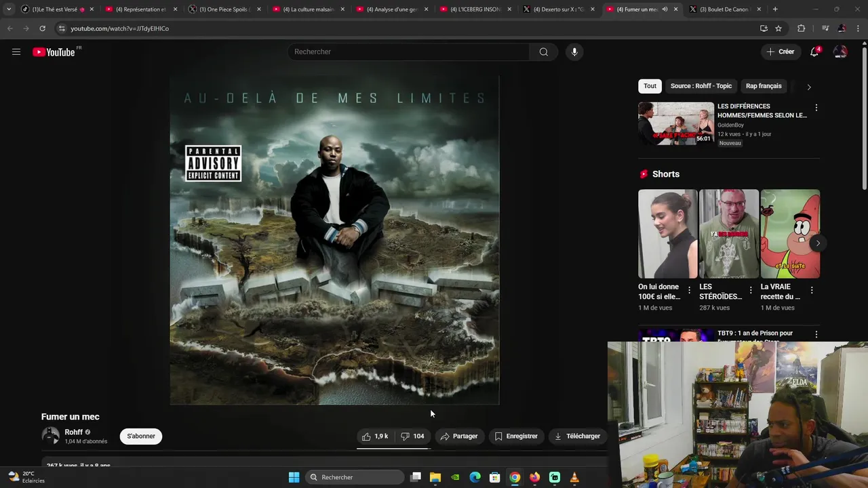Open Task View on the taskbar

click(x=416, y=477)
